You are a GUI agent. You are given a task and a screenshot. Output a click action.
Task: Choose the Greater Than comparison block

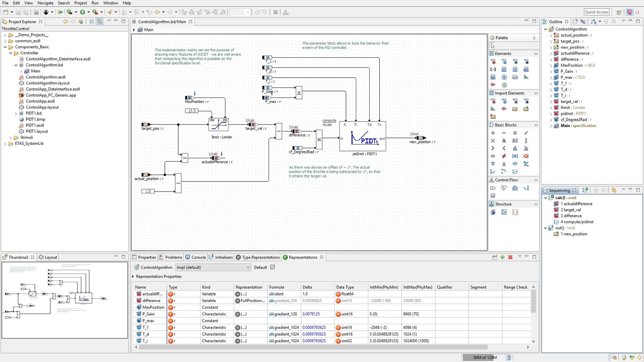(x=493, y=148)
